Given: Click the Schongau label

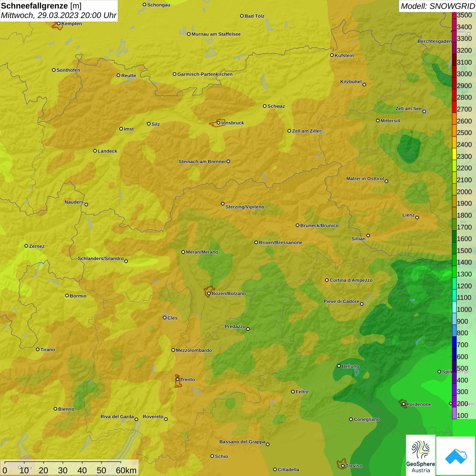Looking at the screenshot, I should [159, 5].
